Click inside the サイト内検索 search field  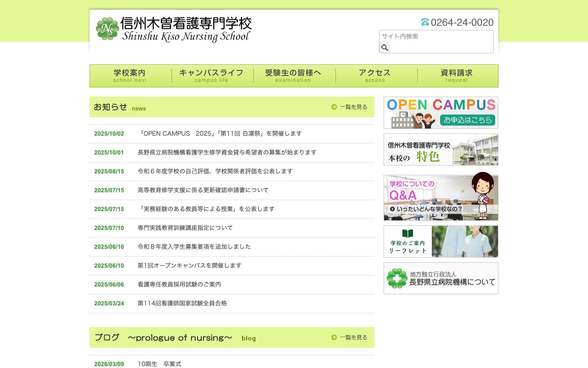click(x=436, y=36)
